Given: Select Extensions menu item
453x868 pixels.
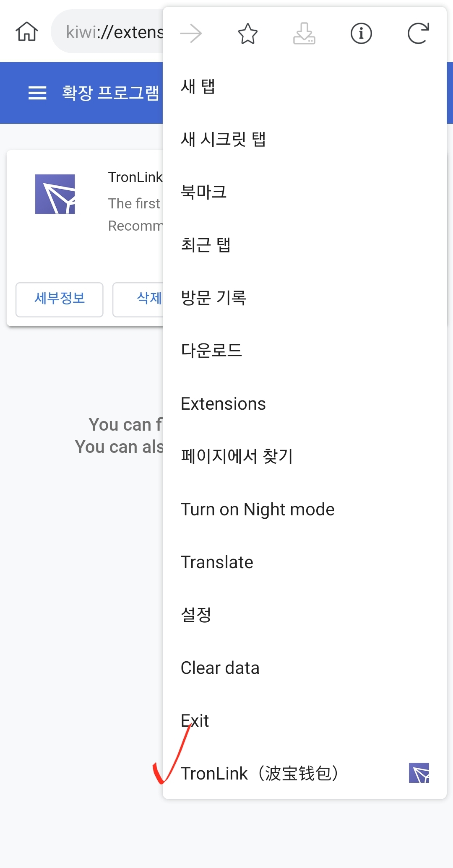Looking at the screenshot, I should click(223, 404).
